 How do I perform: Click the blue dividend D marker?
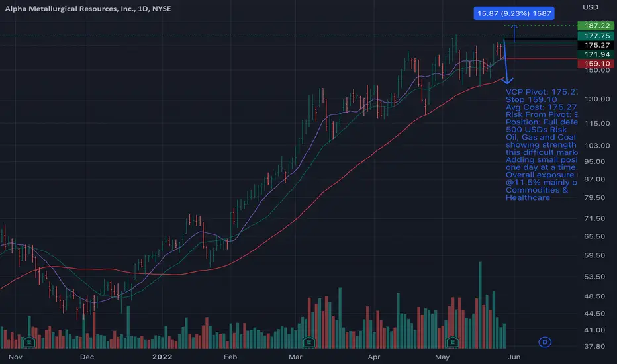pos(545,342)
